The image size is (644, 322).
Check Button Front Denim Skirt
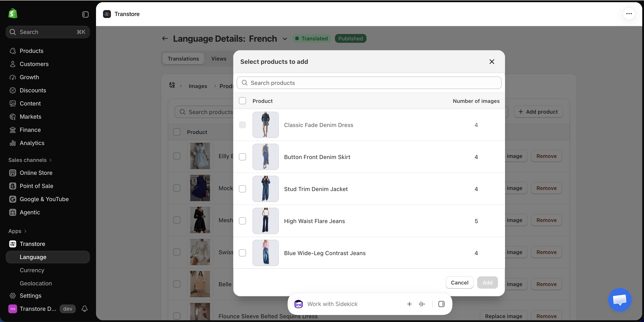[x=242, y=157]
